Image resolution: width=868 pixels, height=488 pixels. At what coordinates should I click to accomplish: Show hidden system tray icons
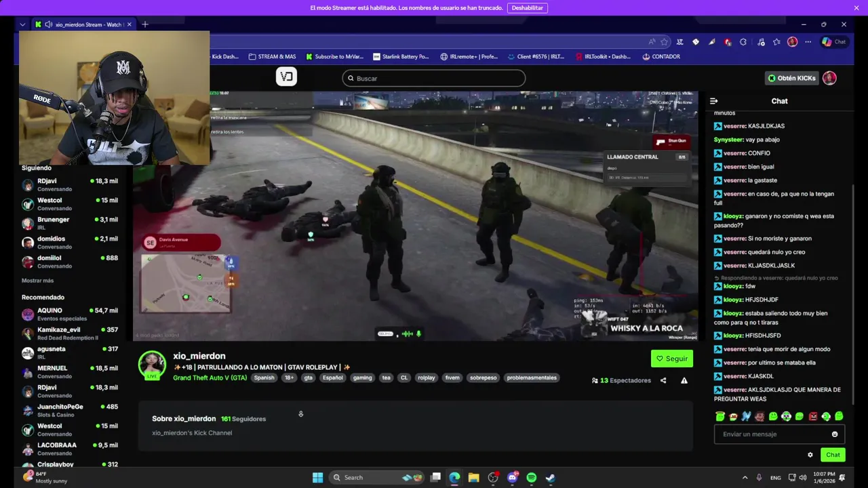point(745,478)
